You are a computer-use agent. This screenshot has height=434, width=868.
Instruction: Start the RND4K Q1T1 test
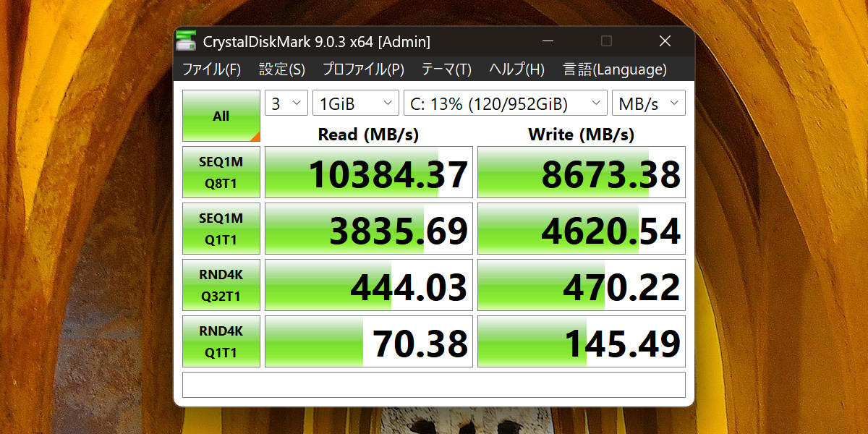point(221,341)
